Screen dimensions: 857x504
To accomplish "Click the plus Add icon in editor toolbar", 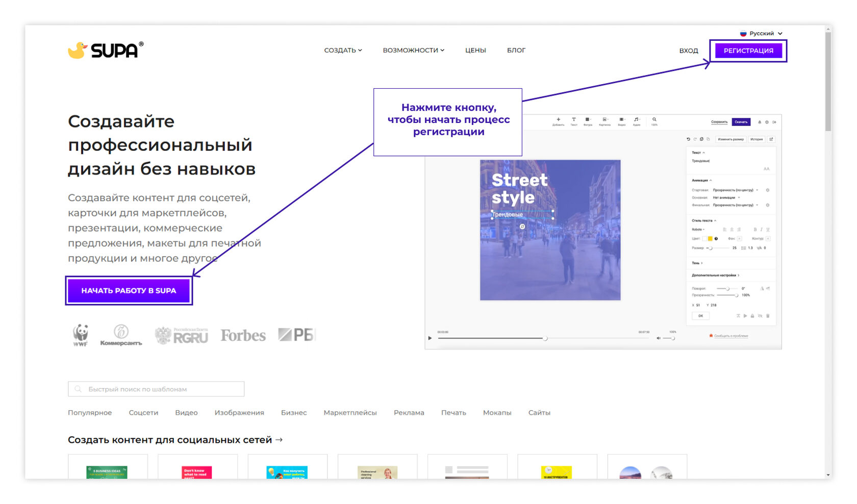I will click(558, 120).
